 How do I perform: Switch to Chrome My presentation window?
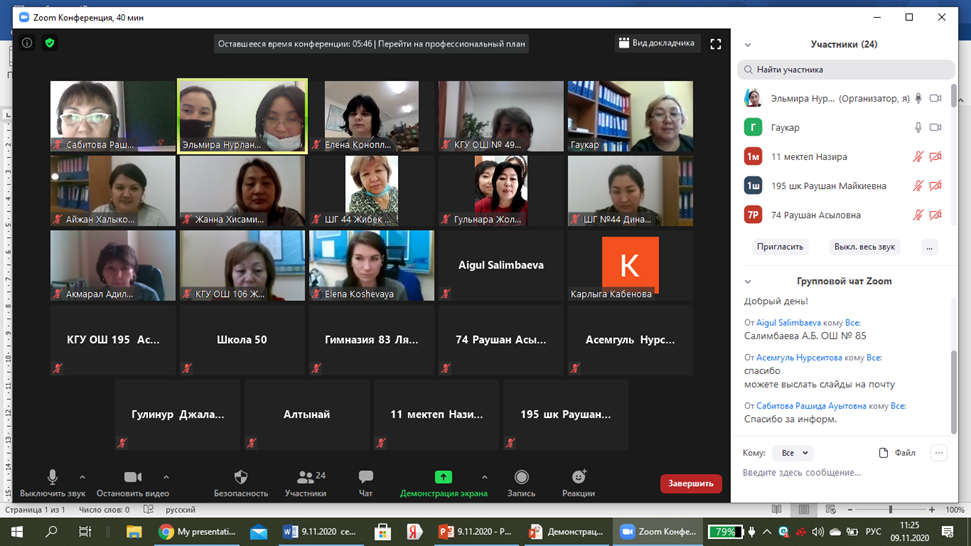pyautogui.click(x=197, y=532)
